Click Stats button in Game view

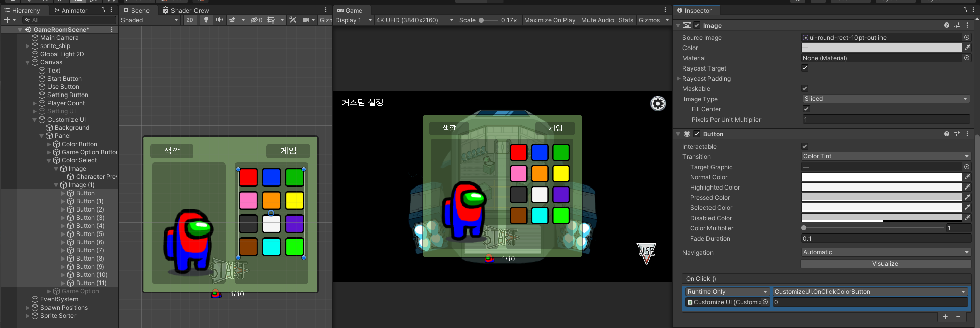(x=626, y=20)
